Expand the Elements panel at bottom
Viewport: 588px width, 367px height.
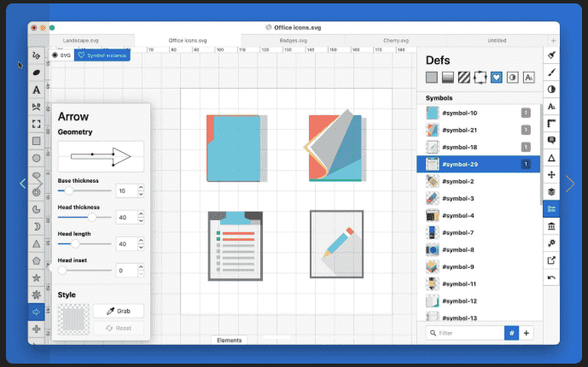(229, 340)
